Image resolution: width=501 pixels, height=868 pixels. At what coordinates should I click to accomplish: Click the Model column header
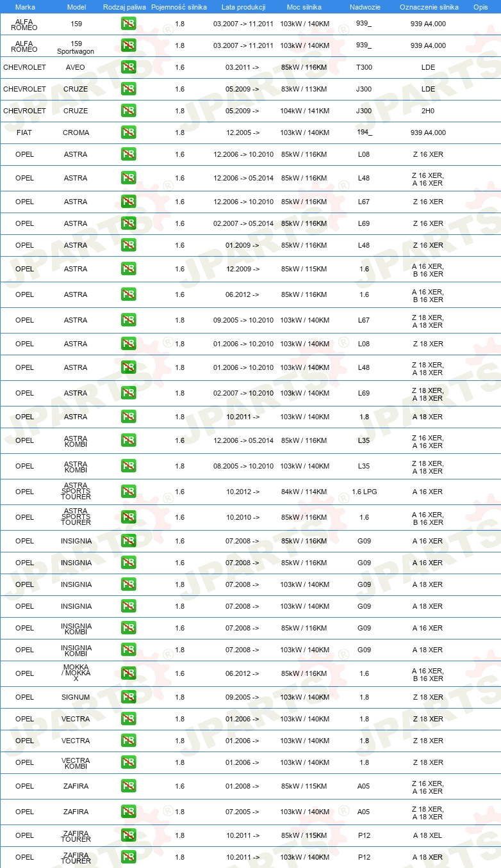pos(76,7)
